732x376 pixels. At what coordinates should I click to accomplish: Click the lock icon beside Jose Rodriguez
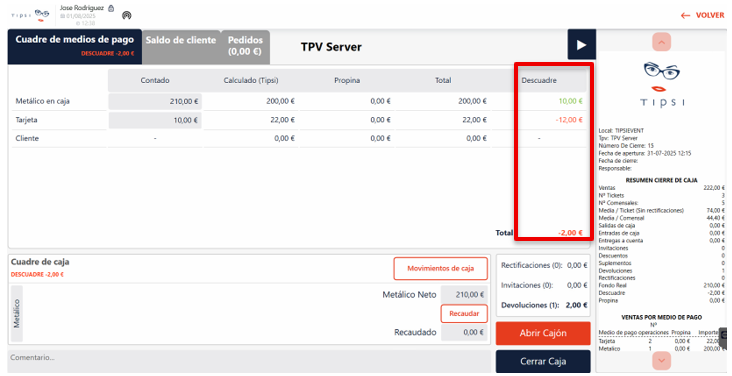point(111,8)
